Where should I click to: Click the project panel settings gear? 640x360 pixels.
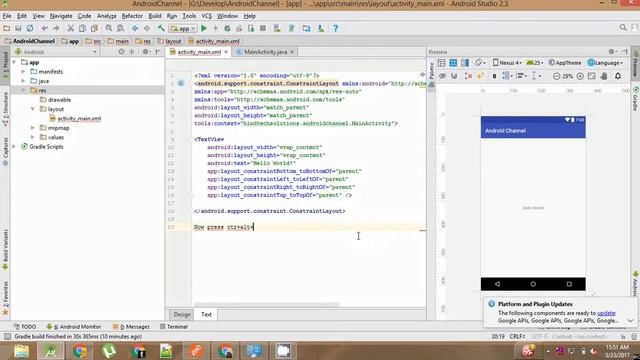point(146,52)
